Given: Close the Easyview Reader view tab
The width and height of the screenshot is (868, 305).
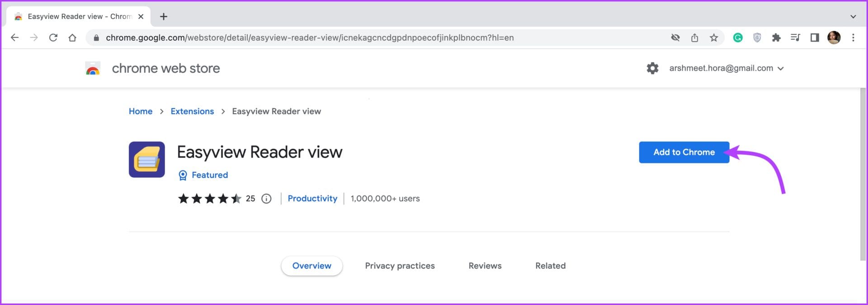Looking at the screenshot, I should (141, 16).
